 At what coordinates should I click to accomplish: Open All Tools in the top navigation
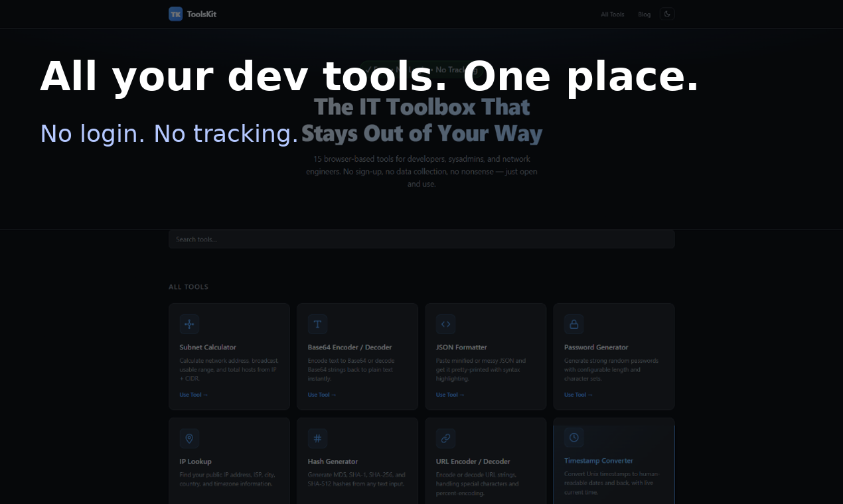[x=613, y=15]
